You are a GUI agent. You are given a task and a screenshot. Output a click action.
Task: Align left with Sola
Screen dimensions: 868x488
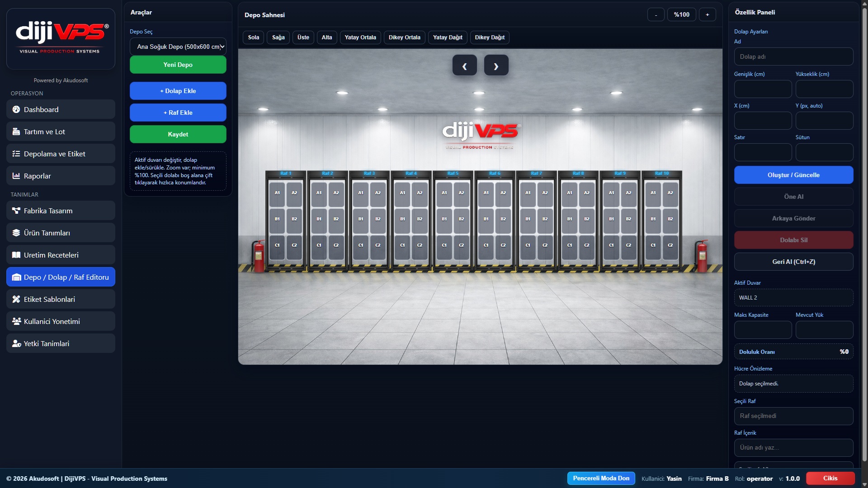[254, 38]
